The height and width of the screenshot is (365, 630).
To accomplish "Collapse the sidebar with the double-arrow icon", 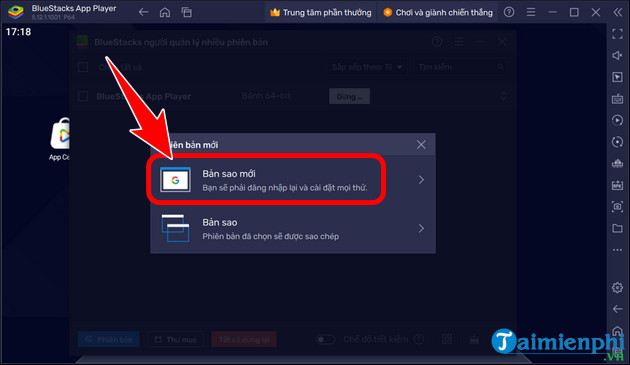I will pos(618,12).
